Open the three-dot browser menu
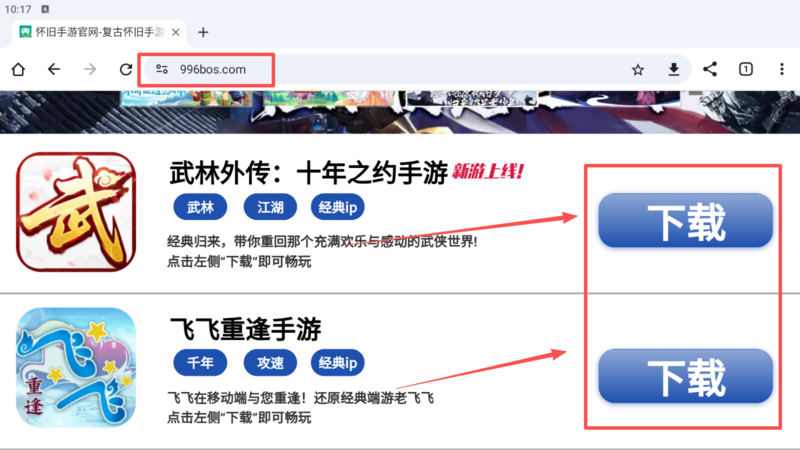The image size is (800, 450). 782,69
